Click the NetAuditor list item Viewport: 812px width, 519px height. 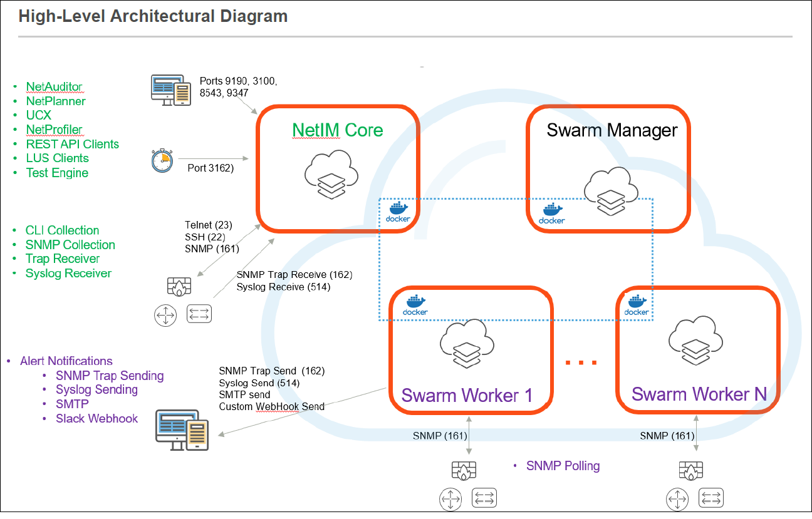click(54, 87)
